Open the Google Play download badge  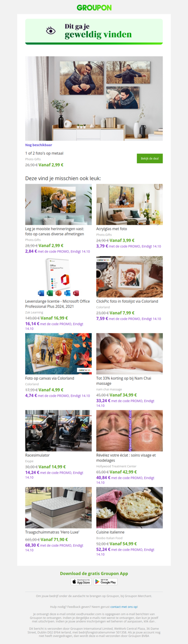(x=105, y=582)
